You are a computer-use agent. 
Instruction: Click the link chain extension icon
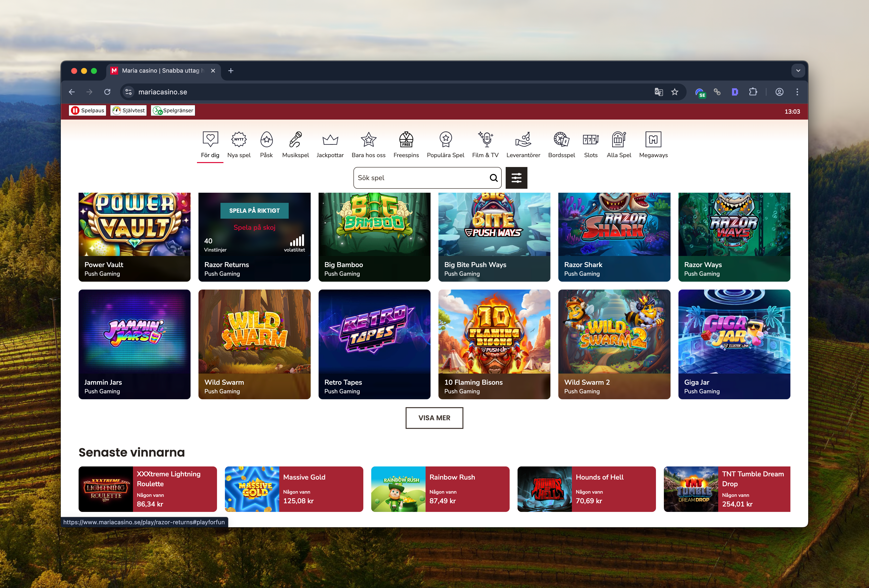pyautogui.click(x=717, y=92)
